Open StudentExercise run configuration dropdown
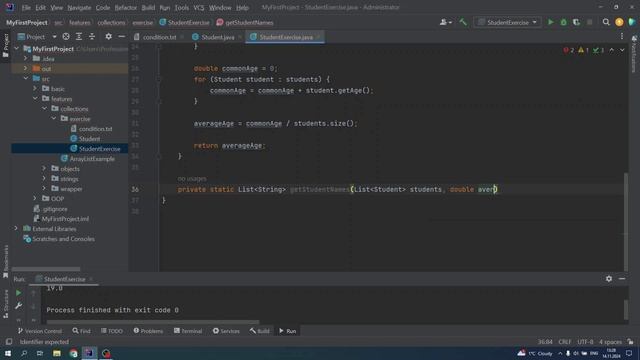640x360 pixels. tap(507, 22)
